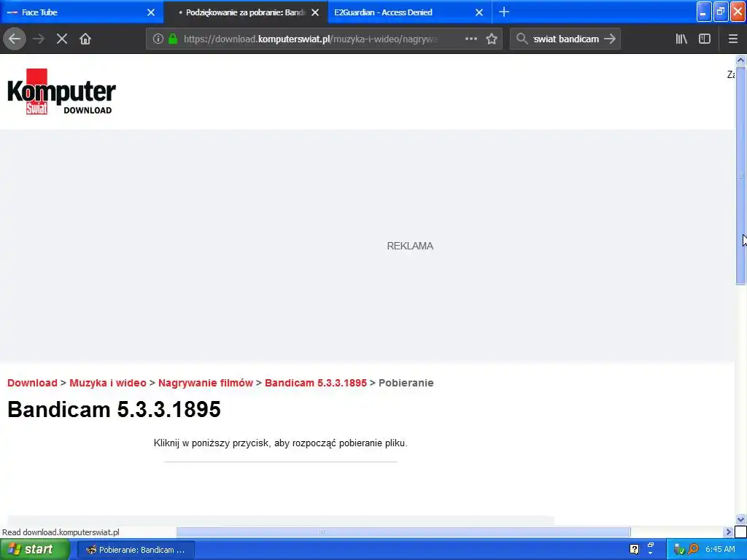Click the help question mark tray icon
The height and width of the screenshot is (560, 747).
(x=634, y=550)
